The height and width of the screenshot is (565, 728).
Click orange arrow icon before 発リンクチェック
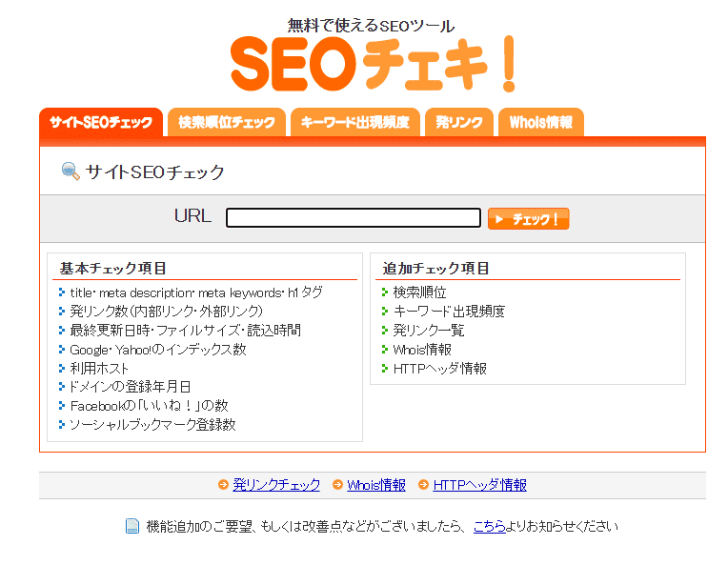click(223, 485)
